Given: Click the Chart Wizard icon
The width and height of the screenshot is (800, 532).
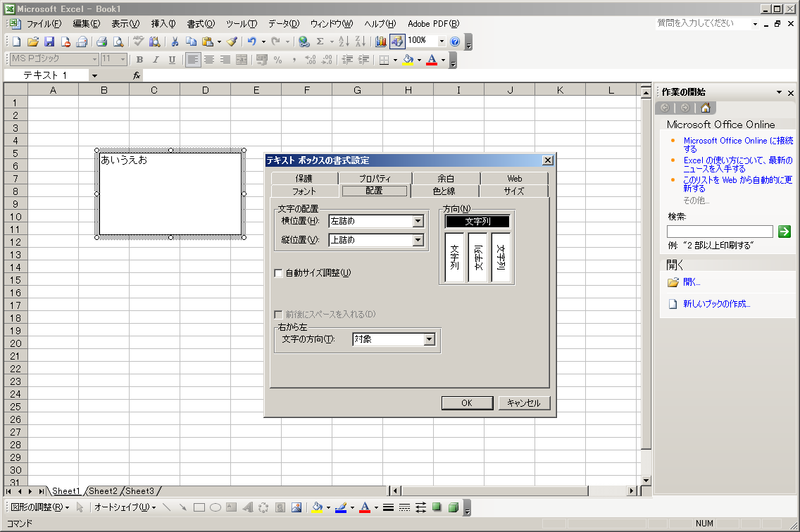Looking at the screenshot, I should click(381, 42).
